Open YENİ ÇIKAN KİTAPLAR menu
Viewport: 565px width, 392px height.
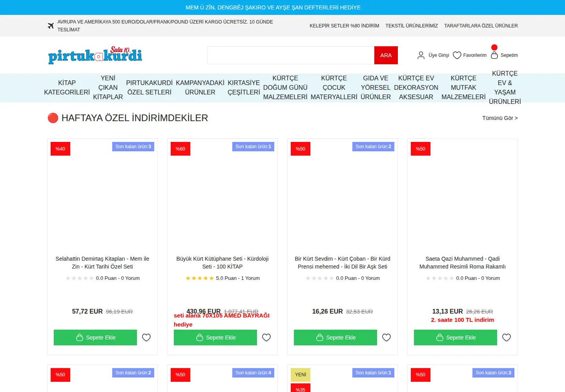pyautogui.click(x=108, y=88)
